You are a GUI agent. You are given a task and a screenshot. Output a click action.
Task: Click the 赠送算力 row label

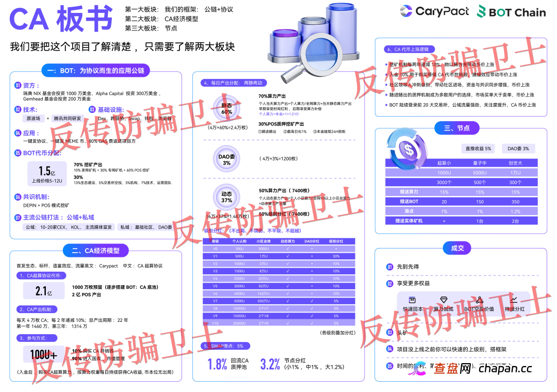coord(409,192)
